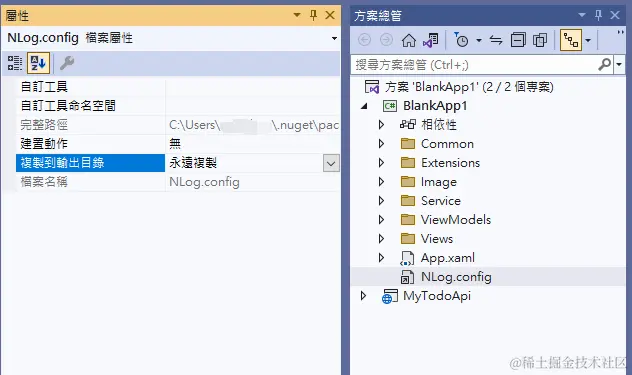Image resolution: width=632 pixels, height=375 pixels.
Task: Select the ViewModels folder
Action: pos(456,219)
